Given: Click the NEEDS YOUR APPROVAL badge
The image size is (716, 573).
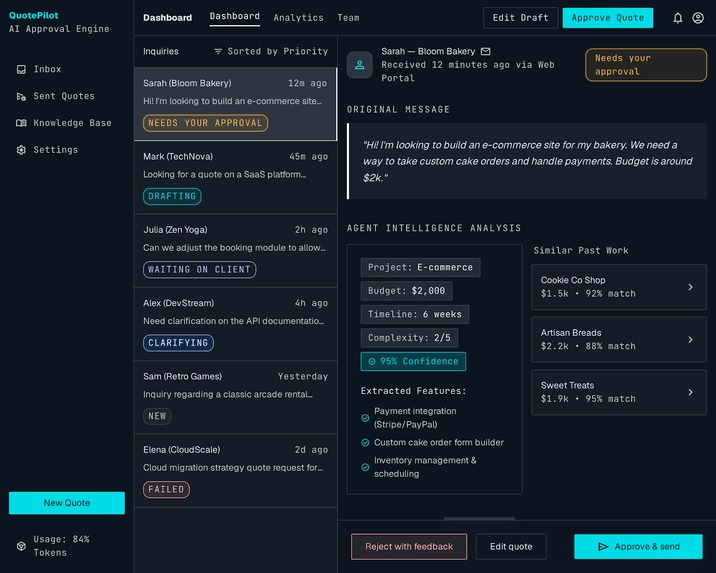Looking at the screenshot, I should tap(205, 123).
